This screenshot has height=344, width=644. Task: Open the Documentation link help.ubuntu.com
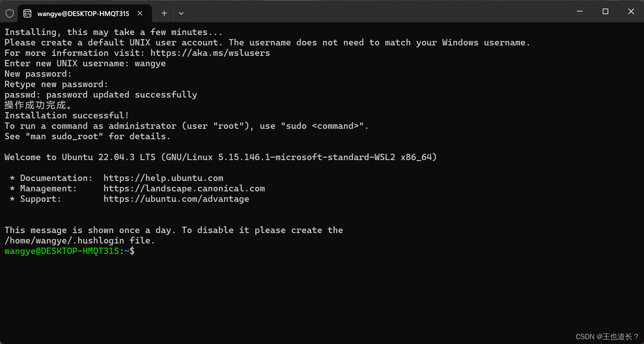coord(163,178)
